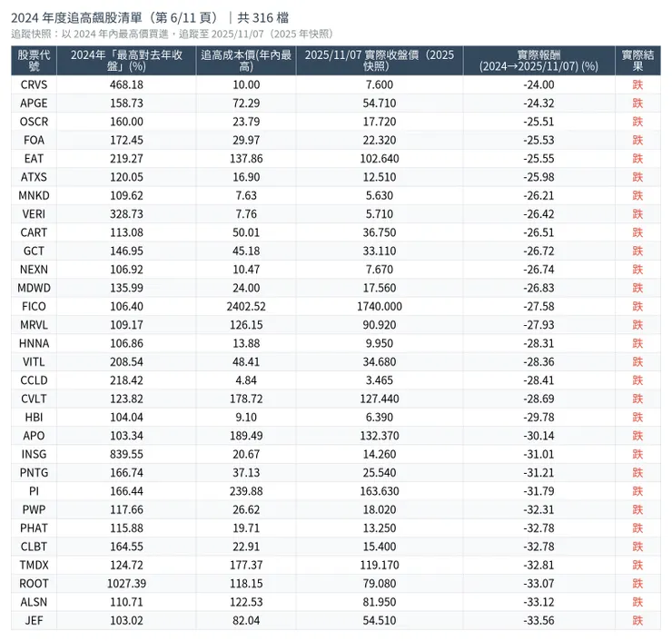672x641 pixels.
Task: Click the 跌 result in EAT row
Action: tap(637, 159)
